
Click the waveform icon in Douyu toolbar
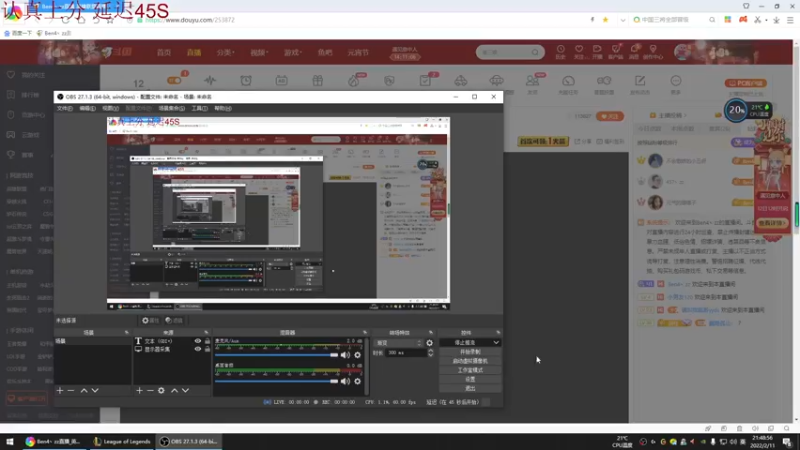(x=210, y=81)
